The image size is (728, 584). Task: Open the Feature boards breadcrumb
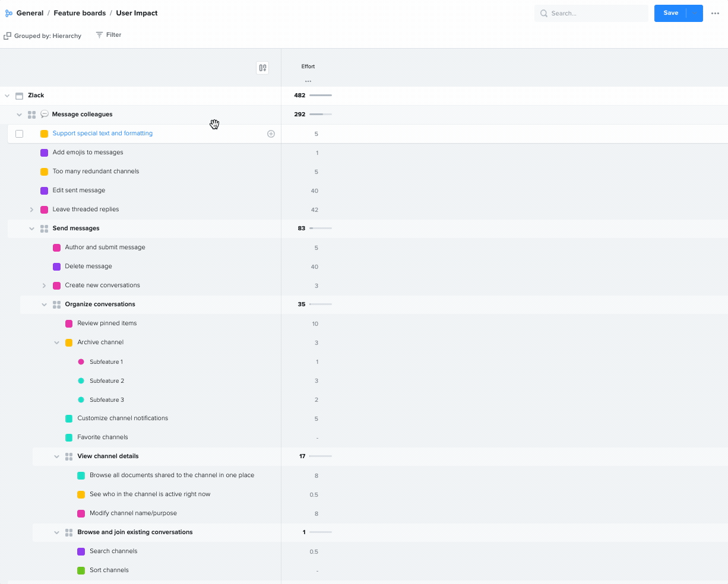click(80, 12)
